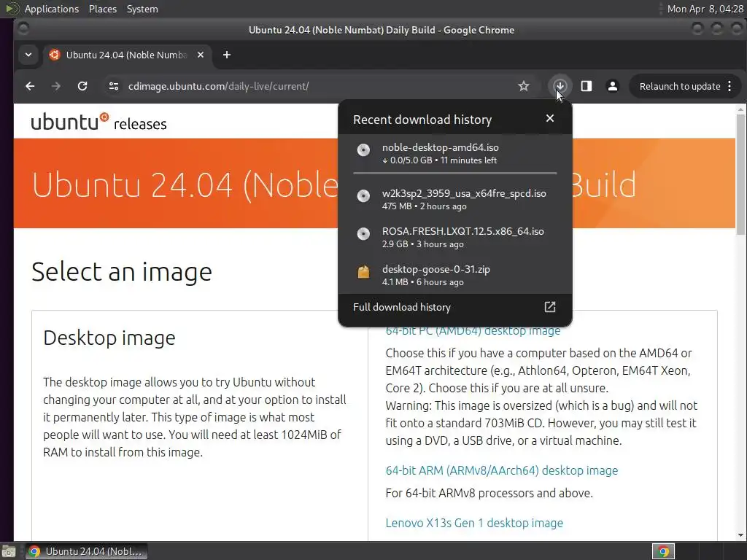
Task: Click the '4.1 MB • 6 hours ago' text
Action: tap(422, 282)
